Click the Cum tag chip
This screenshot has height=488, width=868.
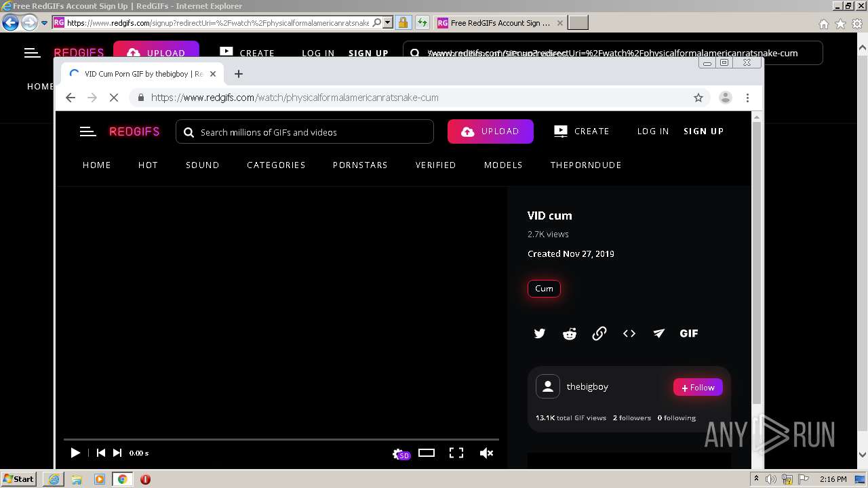544,289
